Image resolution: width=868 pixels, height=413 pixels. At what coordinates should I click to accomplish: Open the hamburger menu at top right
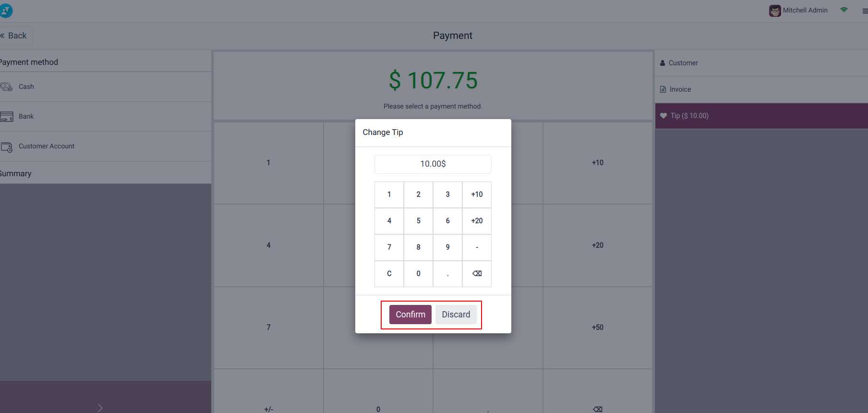tap(865, 11)
